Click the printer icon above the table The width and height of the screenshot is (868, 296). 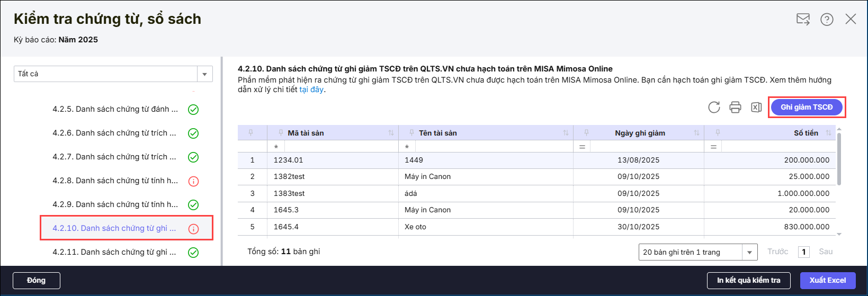click(x=735, y=107)
